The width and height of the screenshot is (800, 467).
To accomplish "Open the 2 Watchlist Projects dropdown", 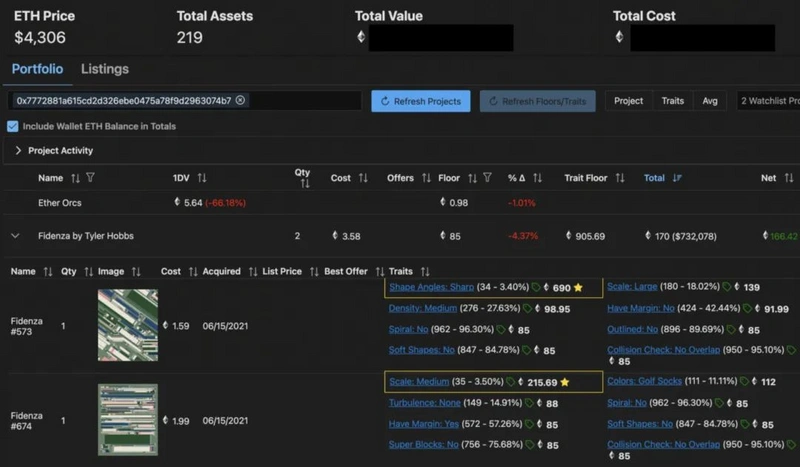I will pos(768,101).
